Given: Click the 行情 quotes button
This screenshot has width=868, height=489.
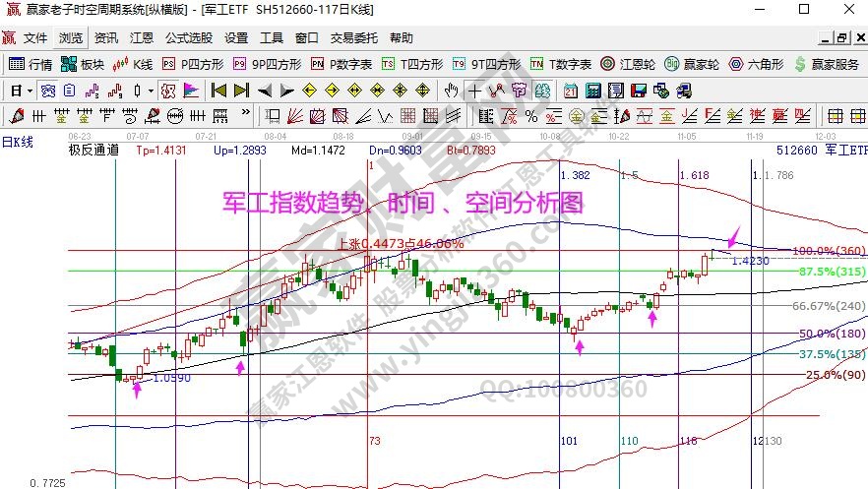Looking at the screenshot, I should 31,64.
